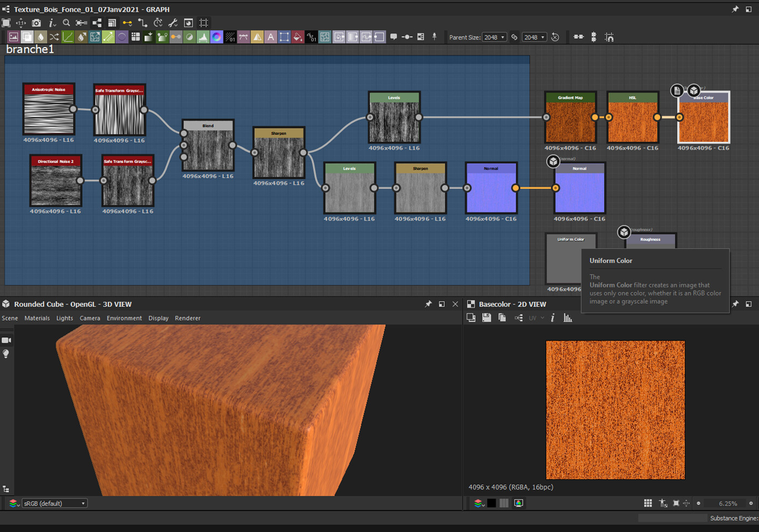Screen dimensions: 759x532
Task: Open the Materials menu in the 3D view
Action: (37, 318)
